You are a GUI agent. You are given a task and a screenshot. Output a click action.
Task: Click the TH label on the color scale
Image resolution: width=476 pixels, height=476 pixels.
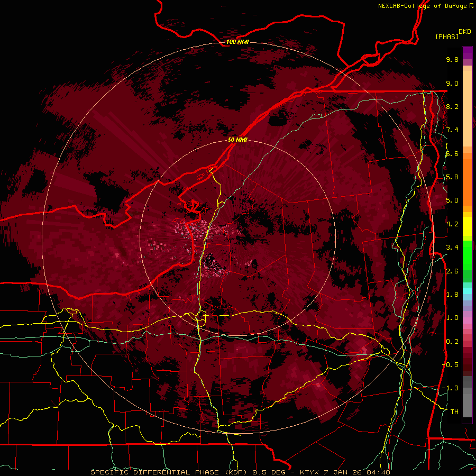pyautogui.click(x=454, y=412)
